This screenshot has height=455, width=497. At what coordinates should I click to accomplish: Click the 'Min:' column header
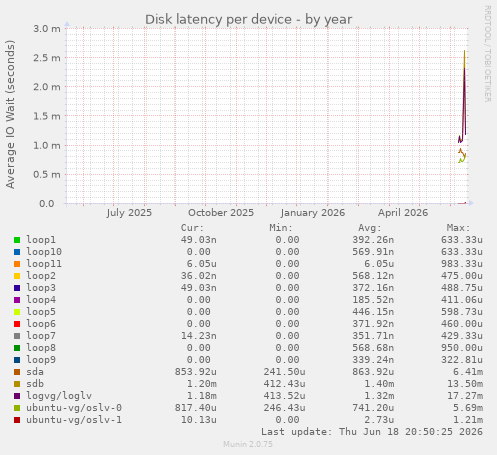click(281, 228)
